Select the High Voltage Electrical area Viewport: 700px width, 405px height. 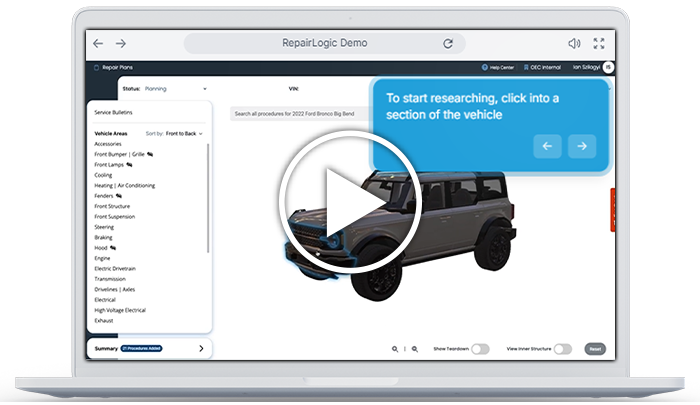pyautogui.click(x=120, y=310)
